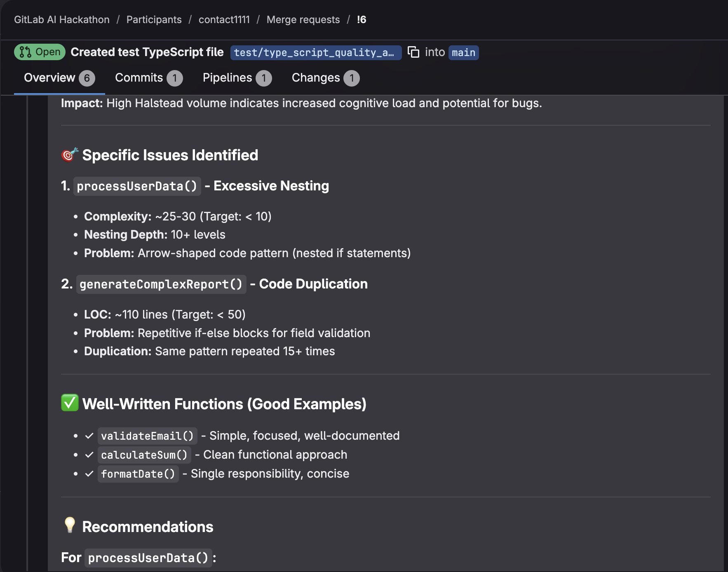This screenshot has width=728, height=572.
Task: Click the lightbulb emoji next to Recommendations
Action: pyautogui.click(x=70, y=525)
